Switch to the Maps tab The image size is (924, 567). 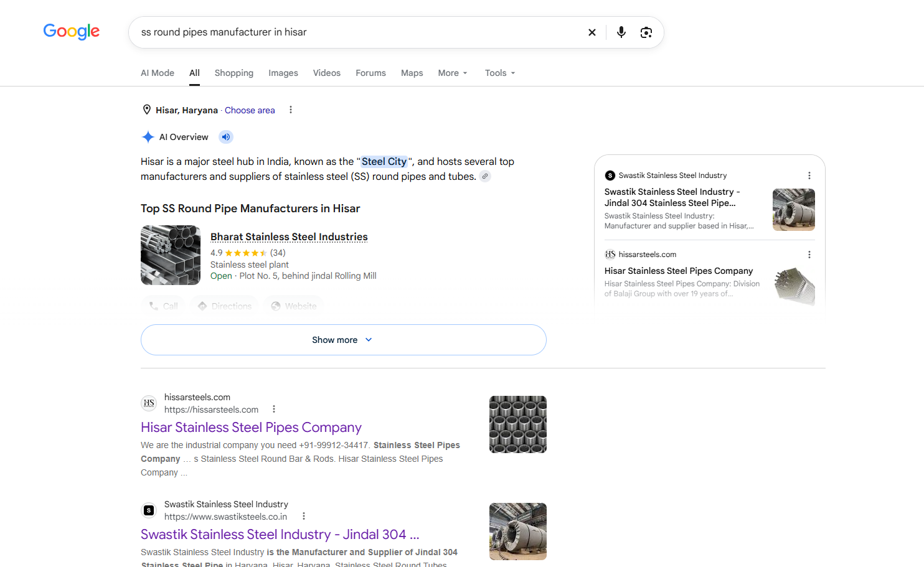pyautogui.click(x=412, y=73)
